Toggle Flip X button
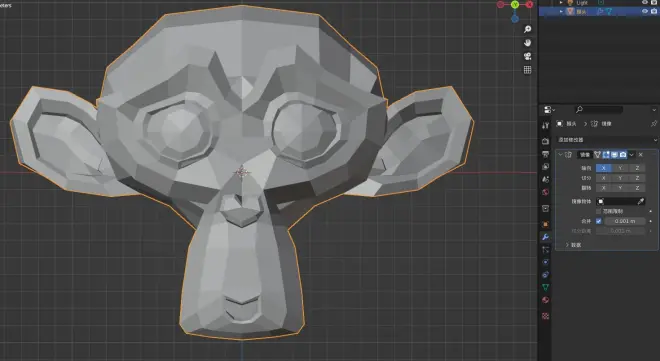Viewport: 660px width, 361px height. [604, 188]
